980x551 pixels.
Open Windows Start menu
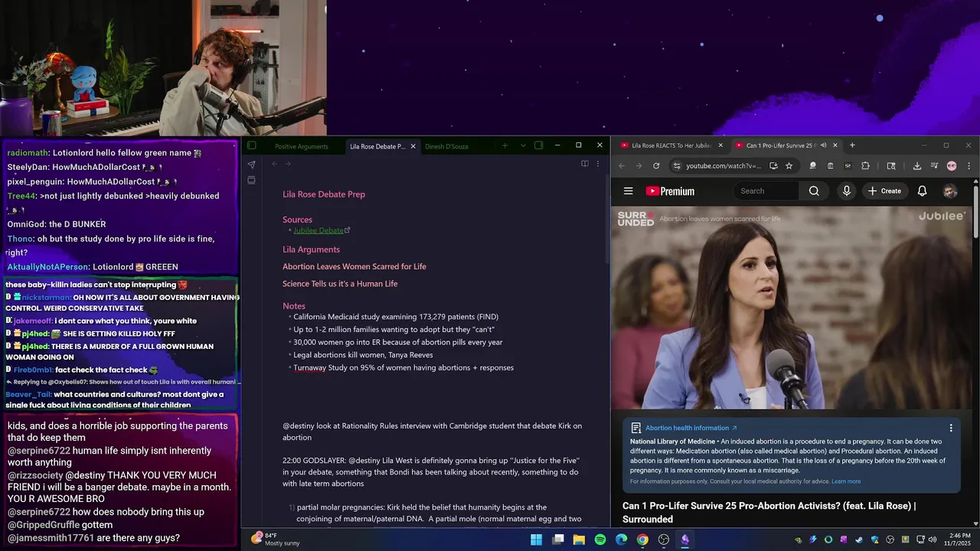[536, 540]
